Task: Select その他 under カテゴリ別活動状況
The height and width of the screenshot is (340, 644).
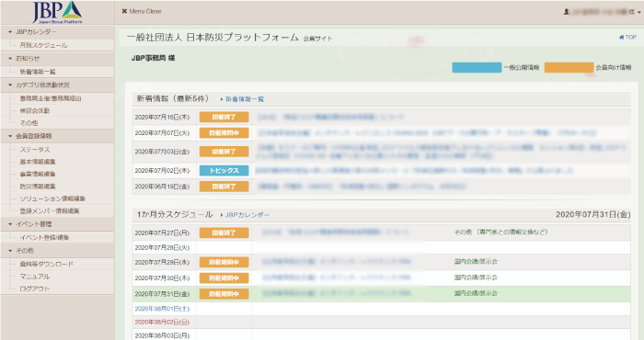Action: [29, 123]
